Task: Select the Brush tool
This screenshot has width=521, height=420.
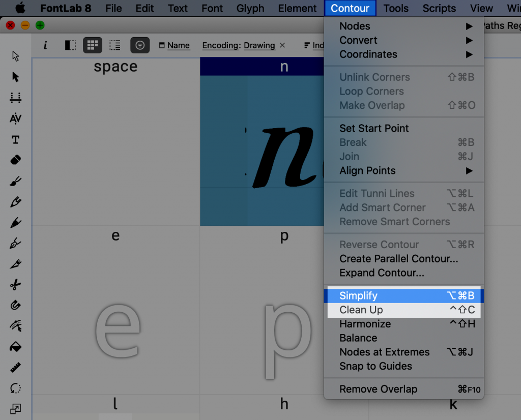Action: tap(16, 181)
